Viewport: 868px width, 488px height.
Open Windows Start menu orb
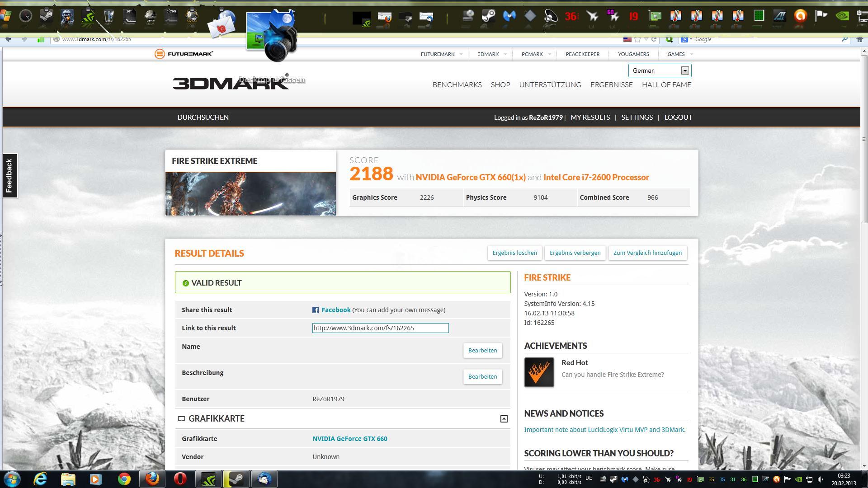[12, 479]
